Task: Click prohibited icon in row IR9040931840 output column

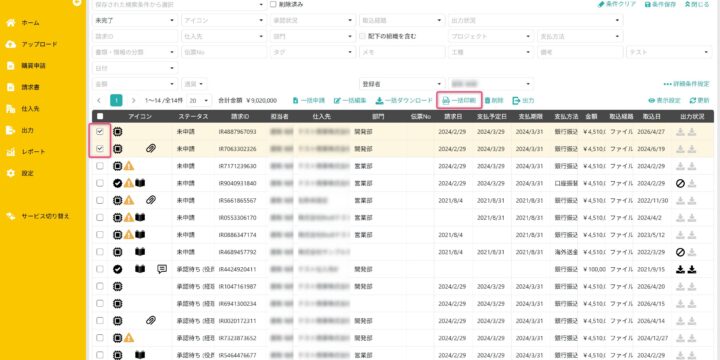Action: (681, 183)
